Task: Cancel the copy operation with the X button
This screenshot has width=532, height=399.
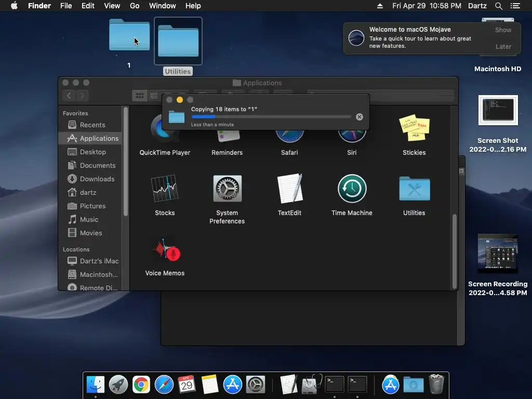Action: 360,117
